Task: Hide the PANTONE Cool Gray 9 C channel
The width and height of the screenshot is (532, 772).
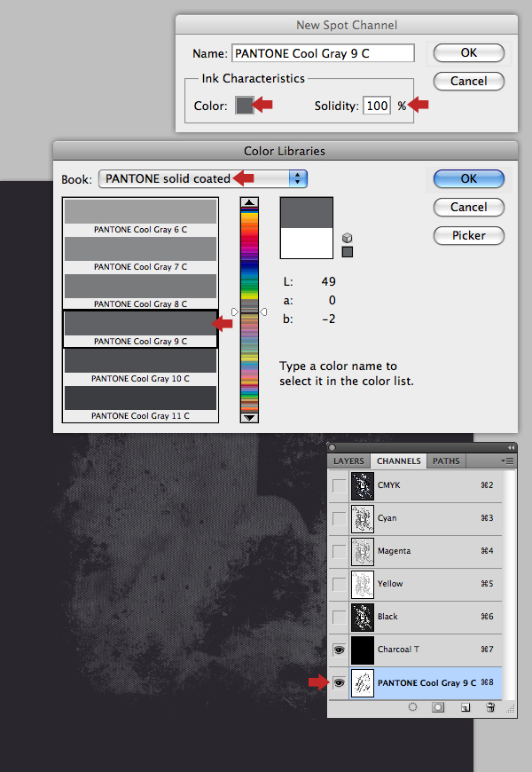Action: pos(339,683)
